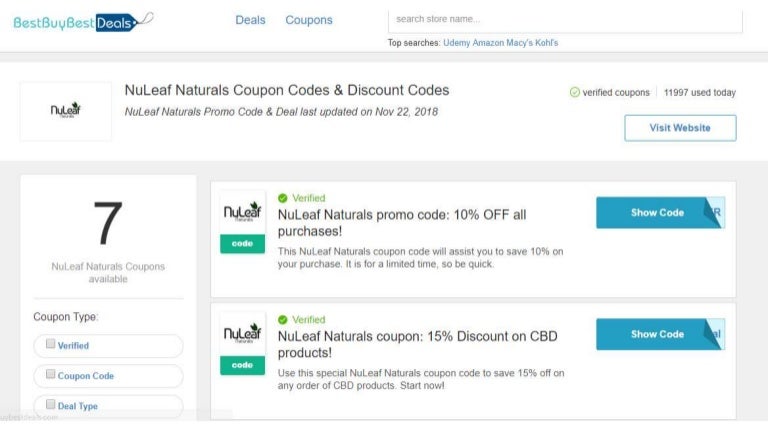Click the search store name field
This screenshot has width=768, height=432.
pyautogui.click(x=565, y=19)
